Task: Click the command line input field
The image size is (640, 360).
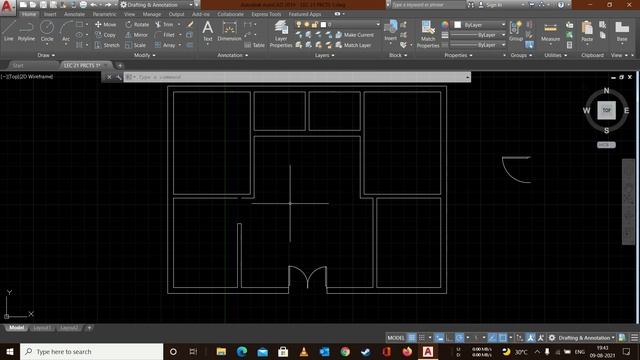Action: [297, 77]
